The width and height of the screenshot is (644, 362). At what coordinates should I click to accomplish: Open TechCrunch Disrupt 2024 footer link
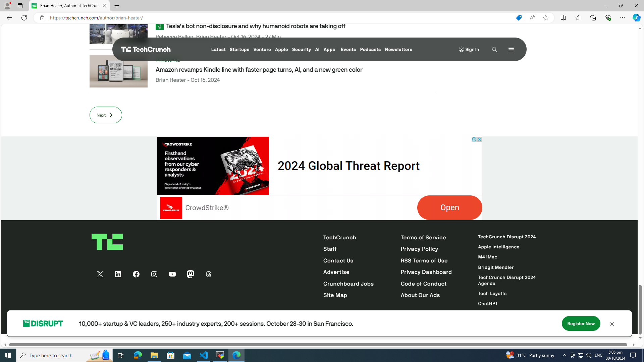pyautogui.click(x=507, y=237)
